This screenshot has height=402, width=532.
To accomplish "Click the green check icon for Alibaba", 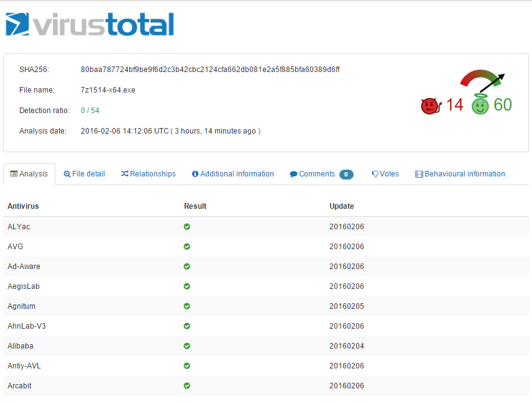I will (186, 346).
